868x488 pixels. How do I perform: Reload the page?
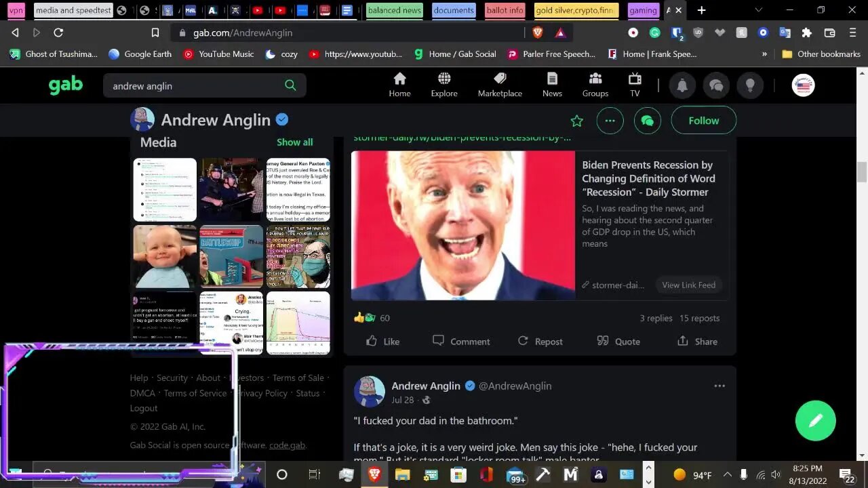pyautogui.click(x=58, y=33)
